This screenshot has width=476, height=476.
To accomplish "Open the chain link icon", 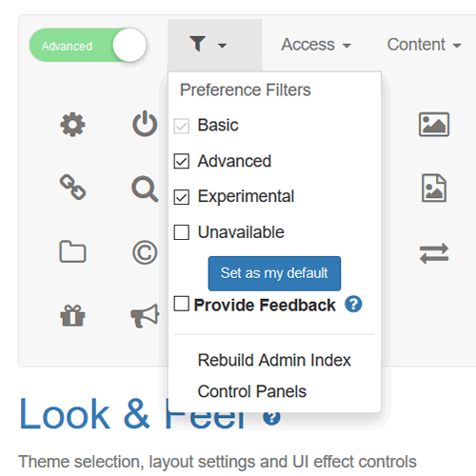I will [x=72, y=187].
